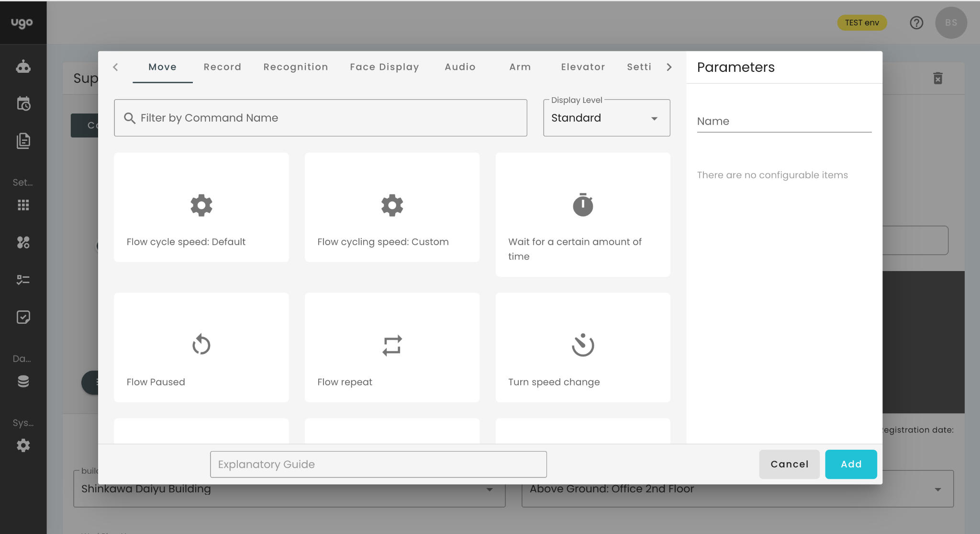Click the Filter by Command Name field

(x=321, y=118)
